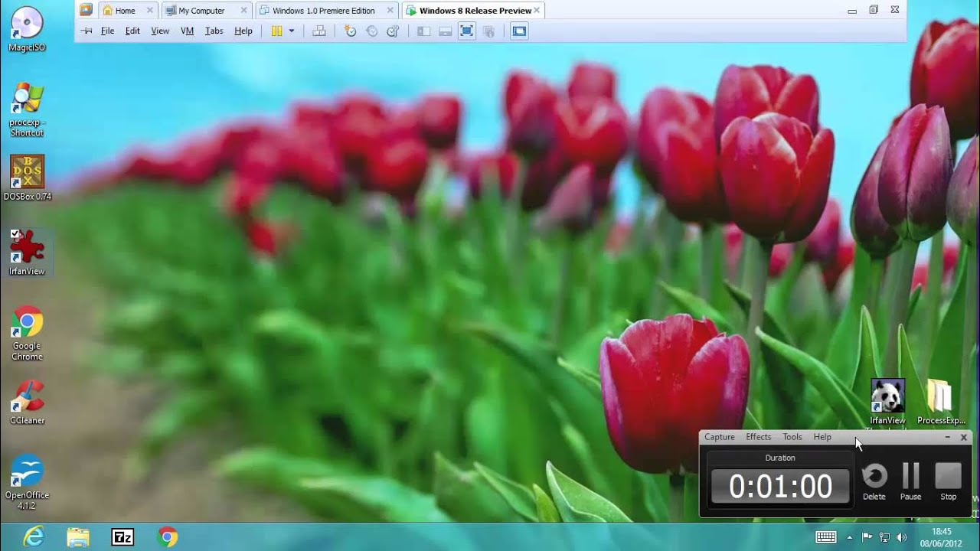Open the VM menu
This screenshot has width=980, height=551.
(187, 31)
